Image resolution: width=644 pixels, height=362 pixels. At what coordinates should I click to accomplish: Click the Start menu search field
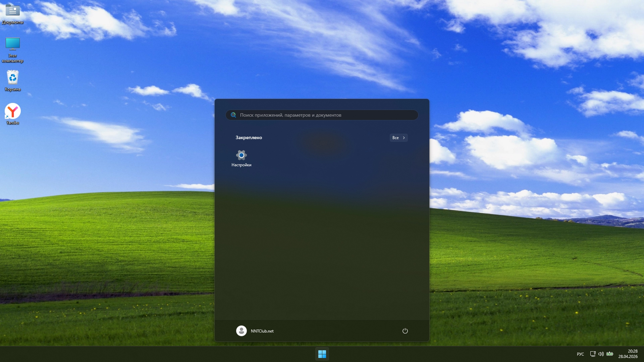point(322,115)
